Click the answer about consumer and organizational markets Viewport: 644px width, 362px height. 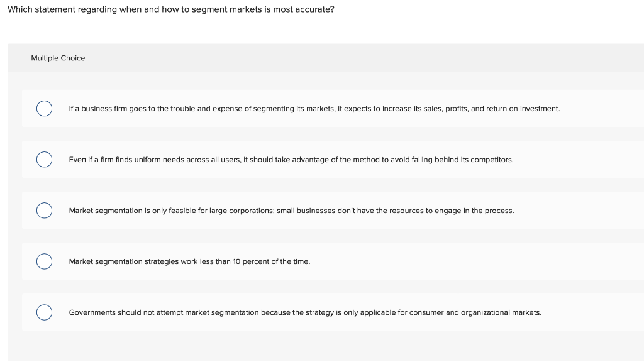[305, 312]
